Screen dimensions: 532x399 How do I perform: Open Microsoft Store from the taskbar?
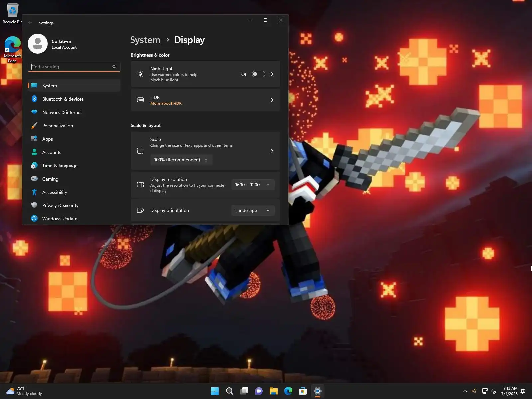pyautogui.click(x=303, y=391)
